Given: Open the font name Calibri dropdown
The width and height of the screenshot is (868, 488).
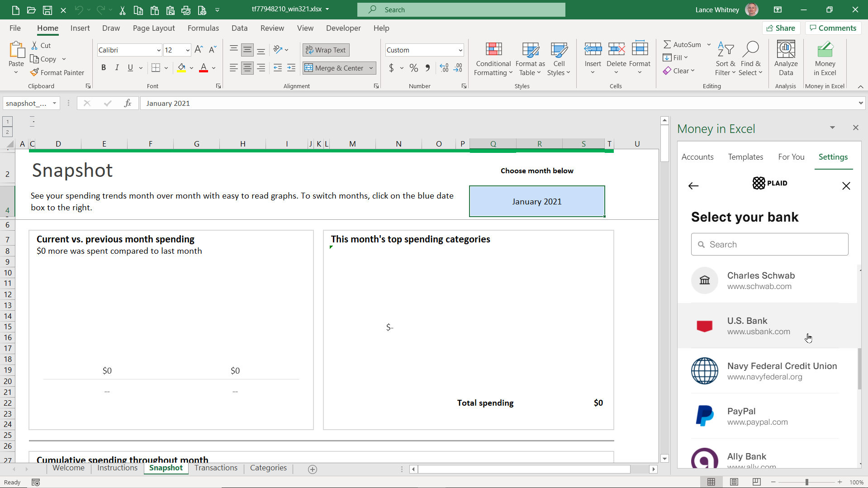Looking at the screenshot, I should 158,50.
